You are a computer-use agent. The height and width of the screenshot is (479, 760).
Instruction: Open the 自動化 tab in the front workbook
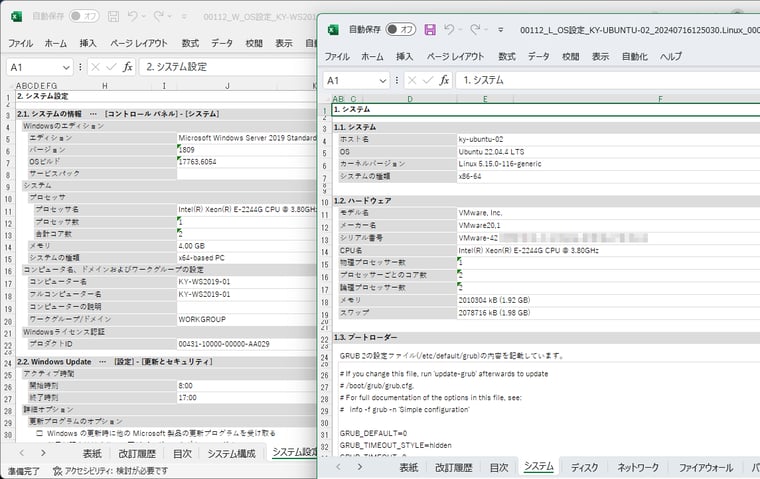(x=634, y=57)
